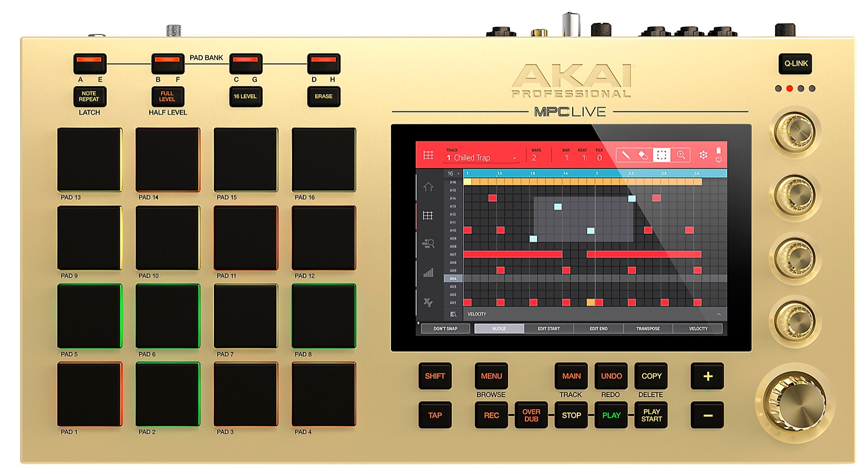Select the A16 row label
868x475 pixels.
point(453,182)
